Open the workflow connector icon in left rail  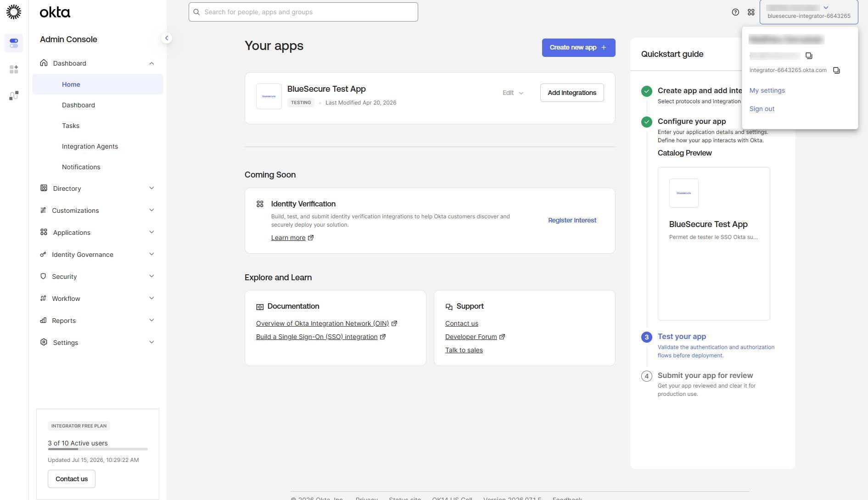[x=14, y=95]
